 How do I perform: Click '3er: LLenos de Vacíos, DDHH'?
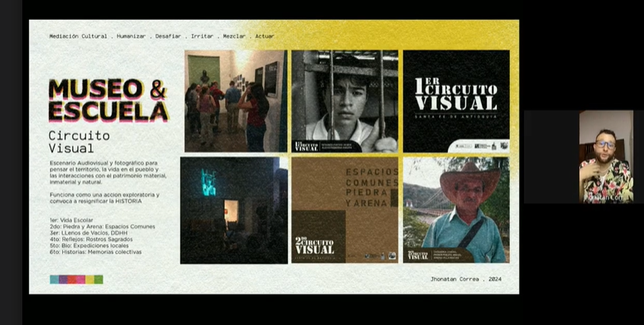point(89,232)
